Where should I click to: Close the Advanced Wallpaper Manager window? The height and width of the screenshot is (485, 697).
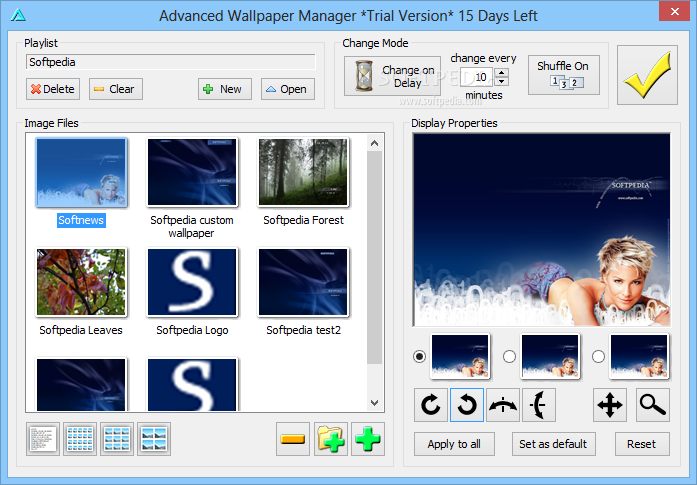point(674,12)
